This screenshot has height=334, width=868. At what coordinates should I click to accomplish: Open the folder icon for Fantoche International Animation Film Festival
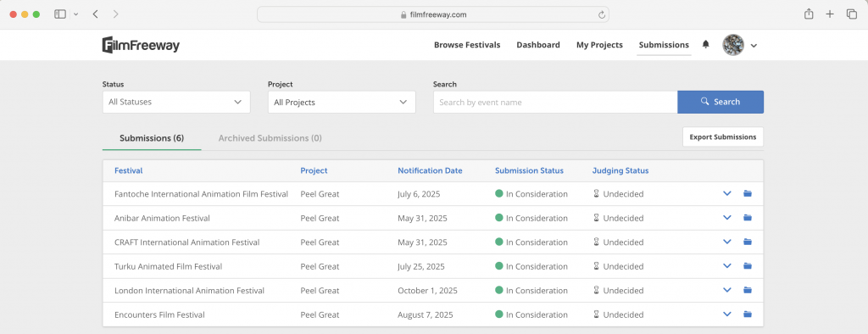pyautogui.click(x=748, y=194)
